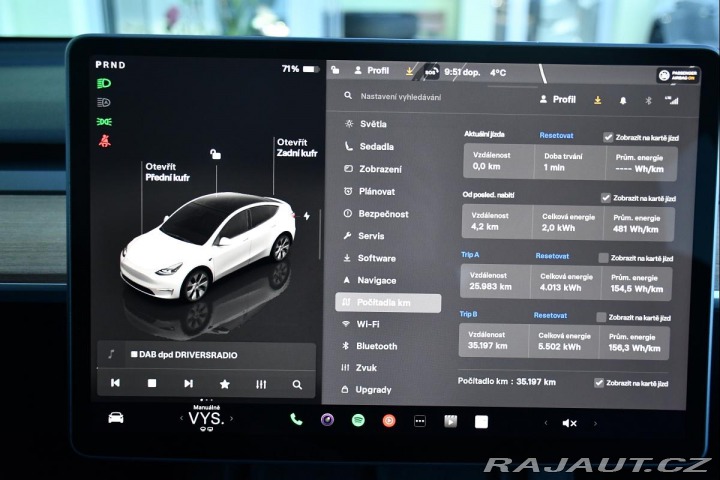This screenshot has height=480, width=720.
Task: Favorite the current station with star icon
Action: pos(225,384)
